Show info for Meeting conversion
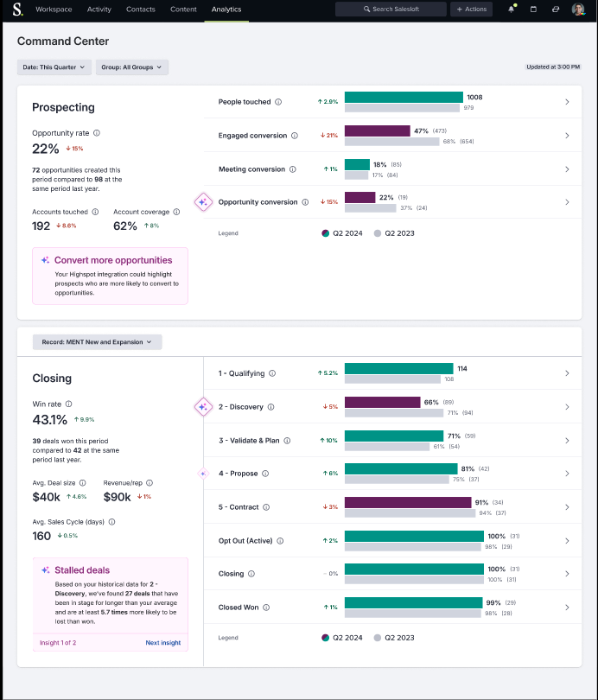The image size is (598, 700). click(293, 169)
